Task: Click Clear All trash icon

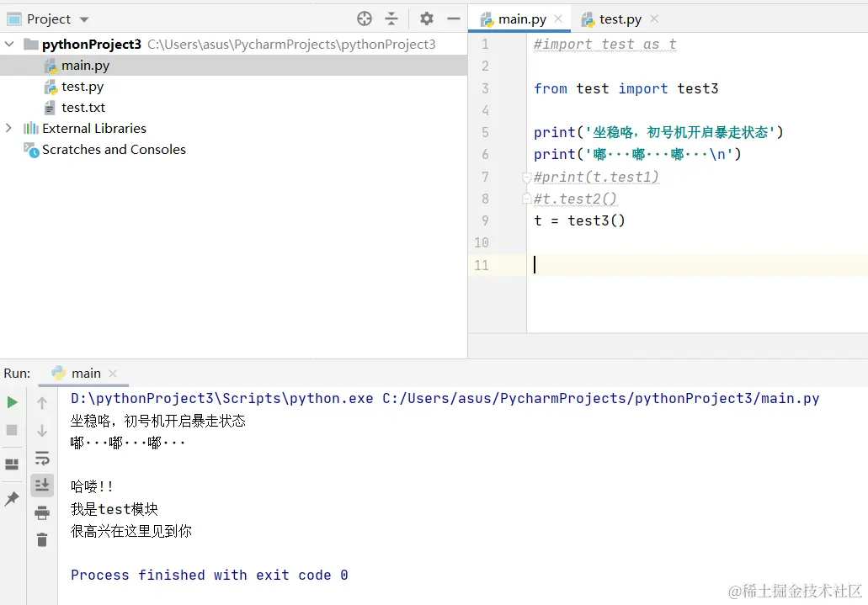Action: [x=42, y=539]
